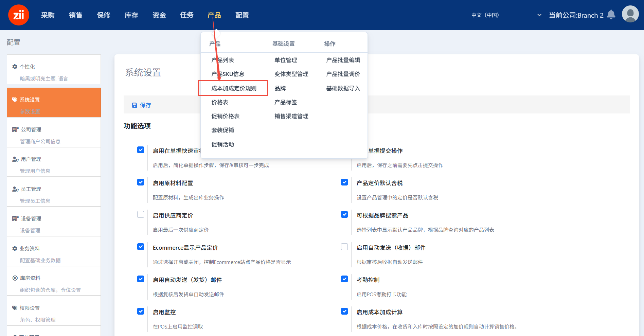644x336 pixels.
Task: Select 销售渠道管理 in the menu
Action: pos(291,116)
